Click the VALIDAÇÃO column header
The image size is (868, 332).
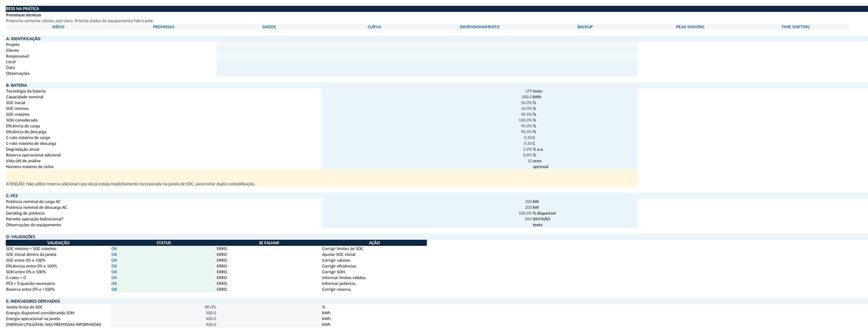coord(58,243)
